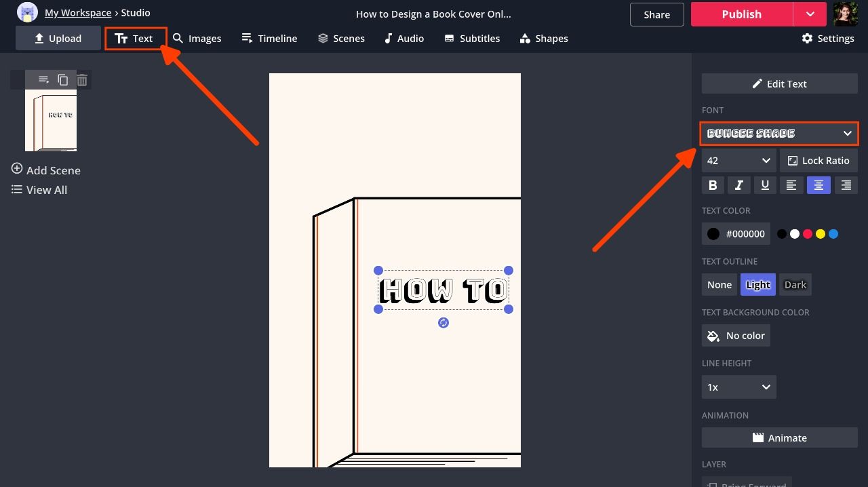Open the Text tool tab
Viewport: 868px width, 487px height.
134,39
